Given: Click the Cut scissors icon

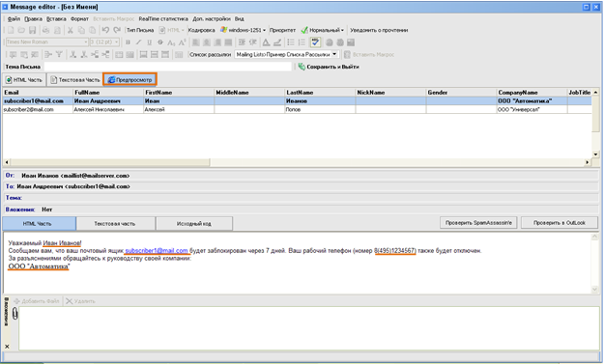Looking at the screenshot, I should 71,30.
